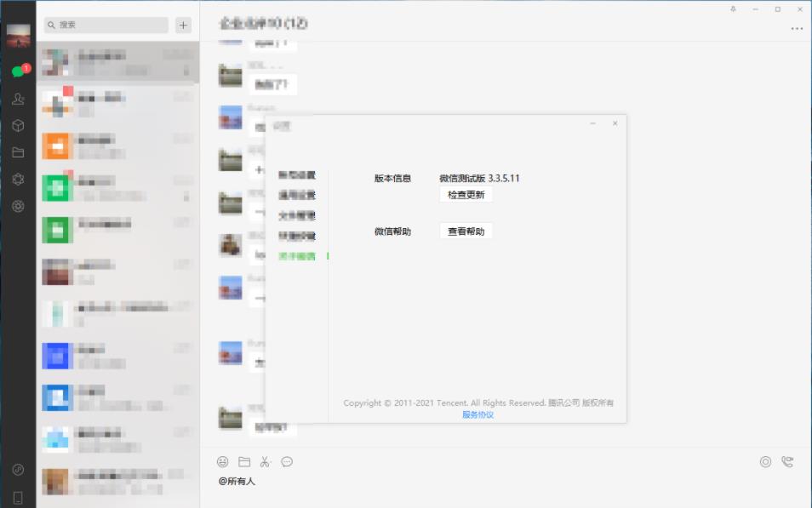Maximize the main WeChat window
Screen dimensions: 812x508
tap(778, 9)
